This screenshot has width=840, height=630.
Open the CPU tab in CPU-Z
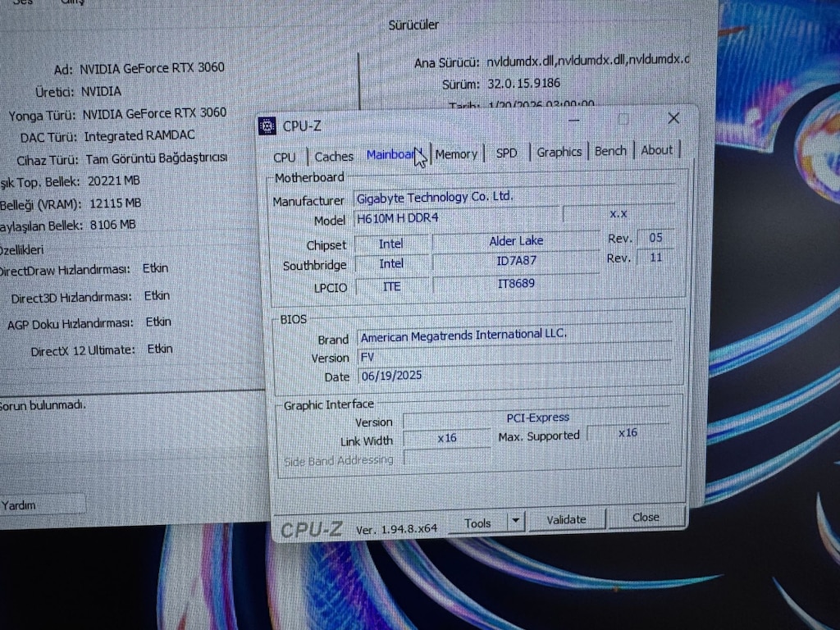pos(285,157)
